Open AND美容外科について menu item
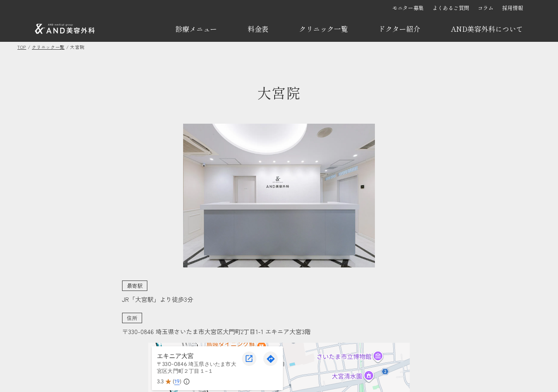 tap(487, 29)
